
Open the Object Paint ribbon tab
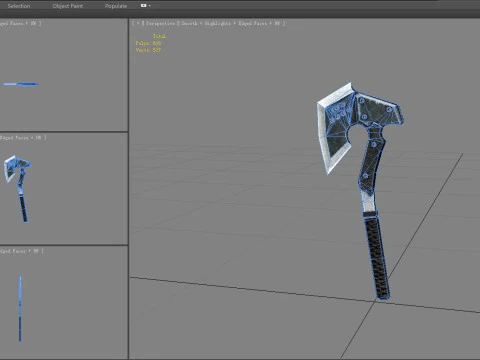[x=68, y=6]
